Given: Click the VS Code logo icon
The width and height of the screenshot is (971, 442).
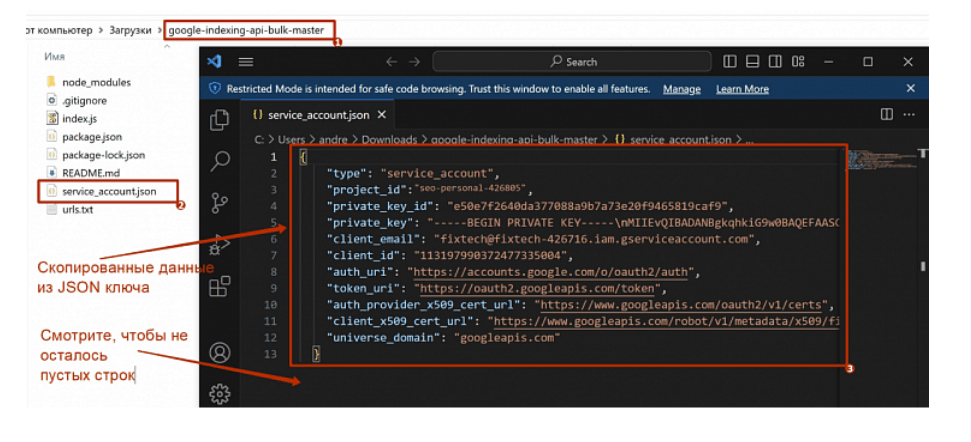Looking at the screenshot, I should (x=214, y=61).
